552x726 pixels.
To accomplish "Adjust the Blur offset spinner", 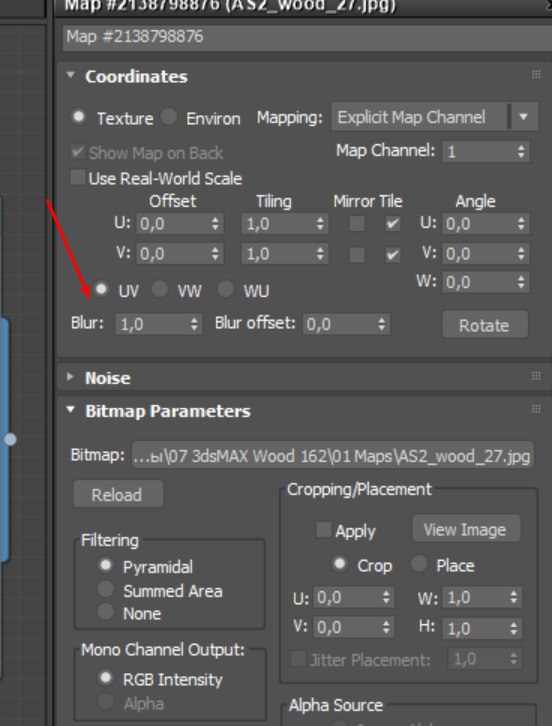I will [x=381, y=324].
